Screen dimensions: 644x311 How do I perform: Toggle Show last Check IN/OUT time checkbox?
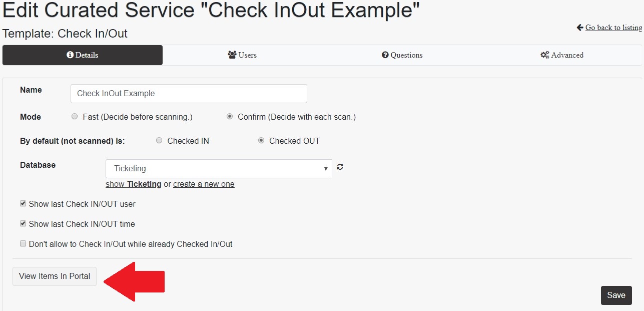coord(23,224)
